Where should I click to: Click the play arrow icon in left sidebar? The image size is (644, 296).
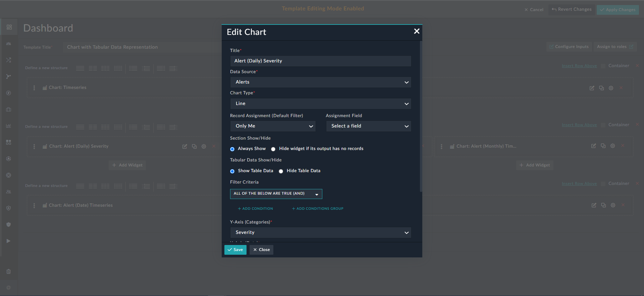[x=8, y=241]
